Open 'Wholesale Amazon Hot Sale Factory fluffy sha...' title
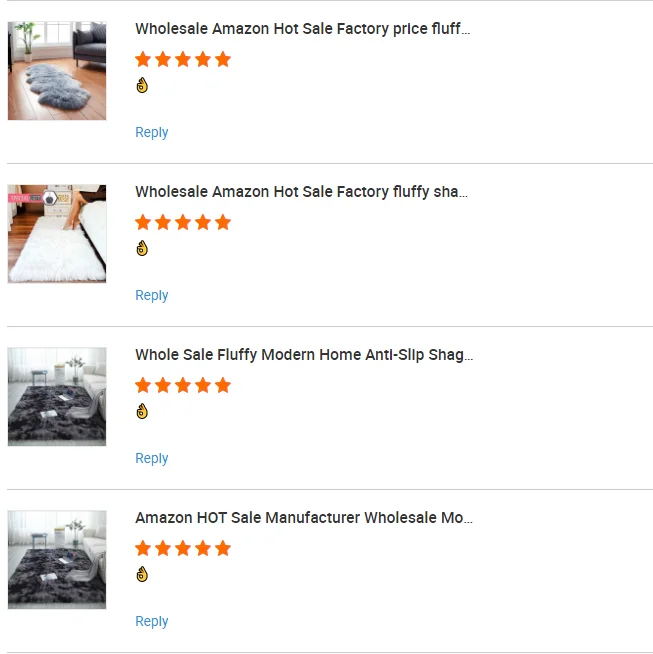This screenshot has height=654, width=653. coord(301,192)
